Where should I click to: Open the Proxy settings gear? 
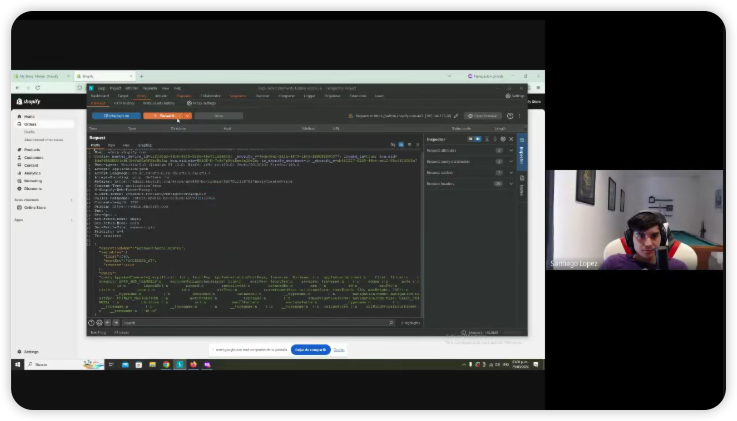click(190, 103)
